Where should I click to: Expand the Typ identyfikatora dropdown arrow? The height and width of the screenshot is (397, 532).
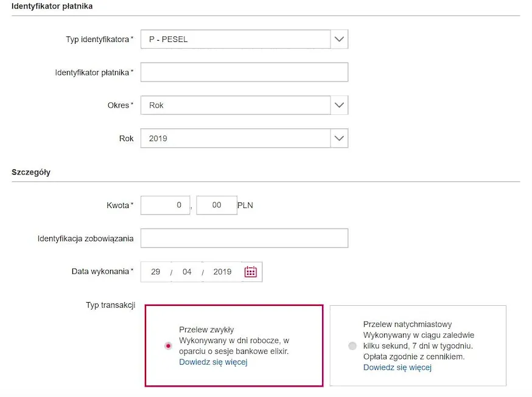pyautogui.click(x=339, y=40)
